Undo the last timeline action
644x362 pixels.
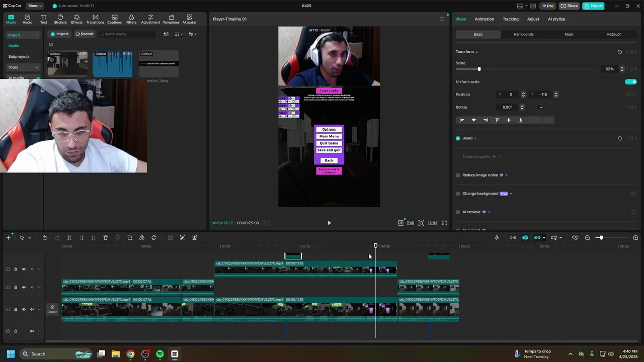(x=45, y=238)
